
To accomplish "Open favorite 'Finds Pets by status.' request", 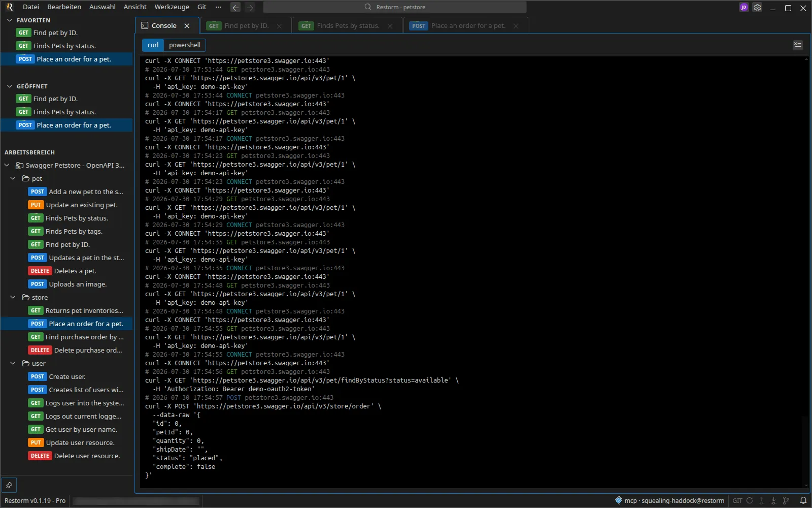I will tap(66, 46).
